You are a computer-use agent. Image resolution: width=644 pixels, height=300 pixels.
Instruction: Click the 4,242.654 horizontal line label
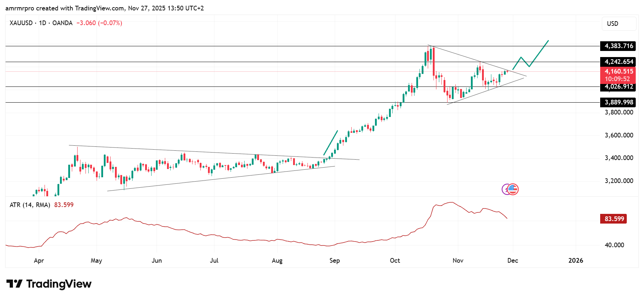(618, 62)
